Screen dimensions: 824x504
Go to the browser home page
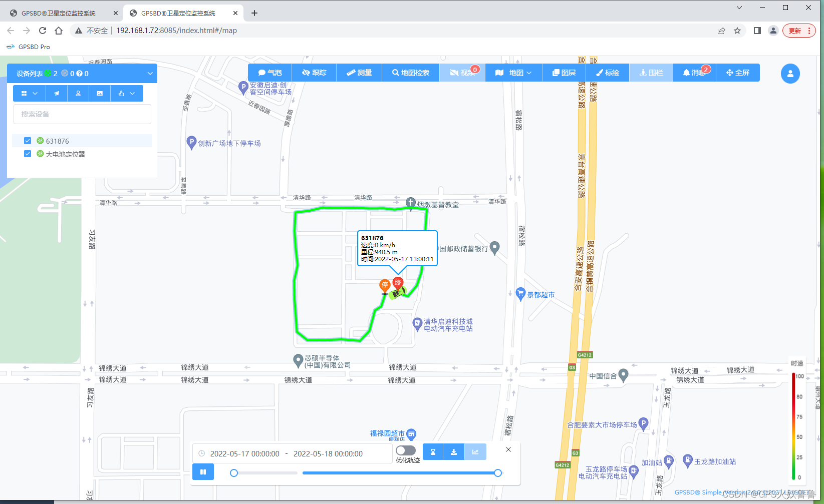point(59,31)
